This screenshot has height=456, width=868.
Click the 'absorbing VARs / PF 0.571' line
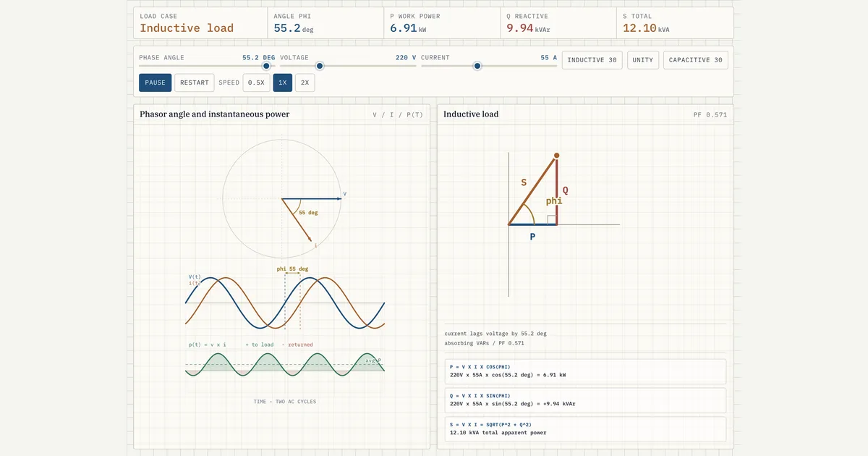click(x=484, y=343)
